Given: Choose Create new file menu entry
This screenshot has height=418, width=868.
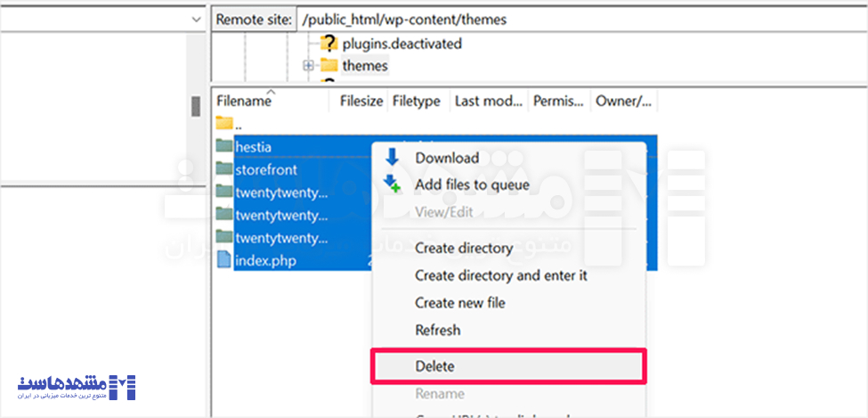Looking at the screenshot, I should (459, 303).
